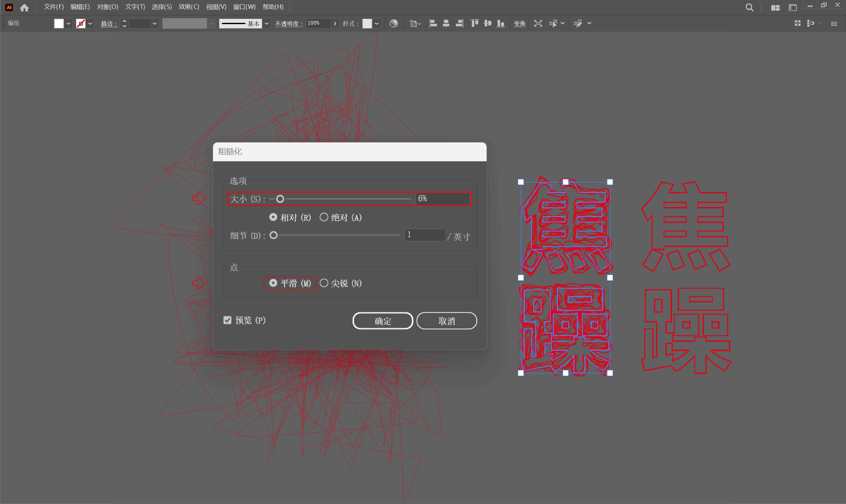Align objects to the horizontal left
Viewport: 846px width, 504px height.
click(433, 23)
